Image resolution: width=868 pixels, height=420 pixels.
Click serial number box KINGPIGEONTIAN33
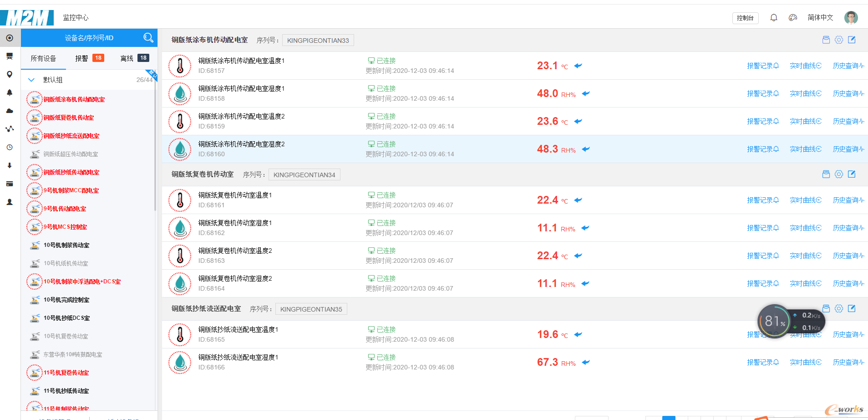point(318,40)
